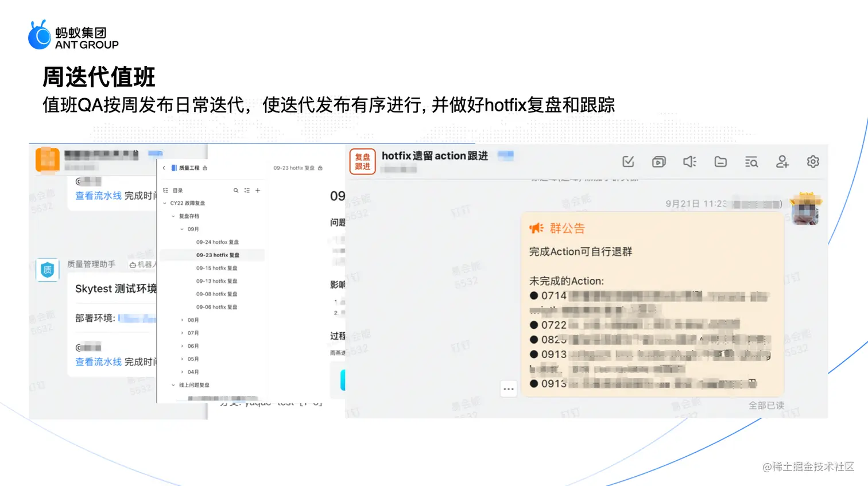Click 查看流水线 link below Skytest card
The image size is (868, 486).
pyautogui.click(x=98, y=362)
